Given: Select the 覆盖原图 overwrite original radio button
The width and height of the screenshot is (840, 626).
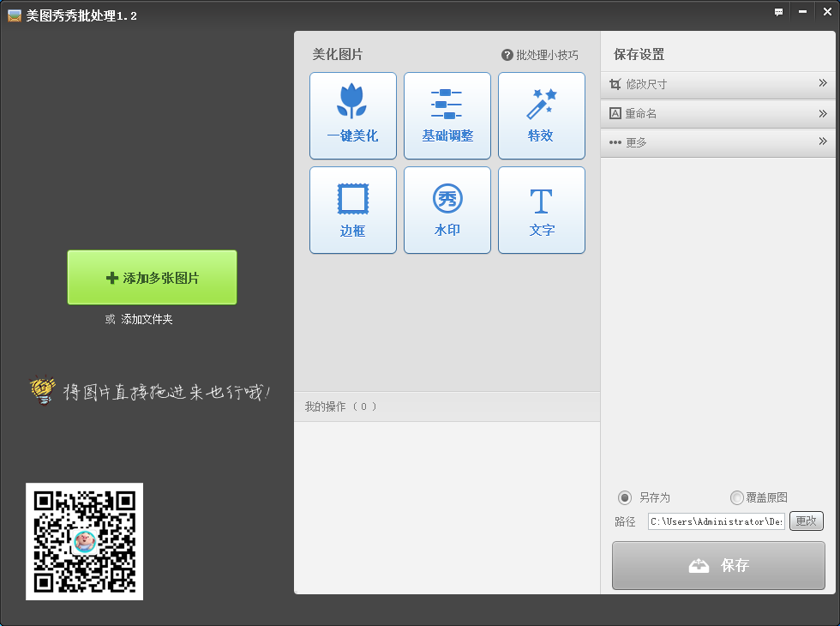Looking at the screenshot, I should [737, 498].
